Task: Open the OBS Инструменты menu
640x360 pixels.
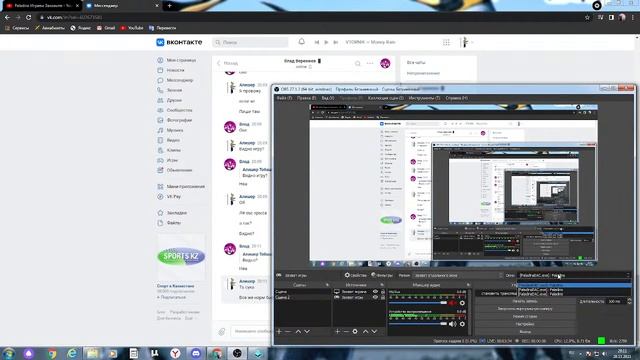Action: [x=424, y=98]
